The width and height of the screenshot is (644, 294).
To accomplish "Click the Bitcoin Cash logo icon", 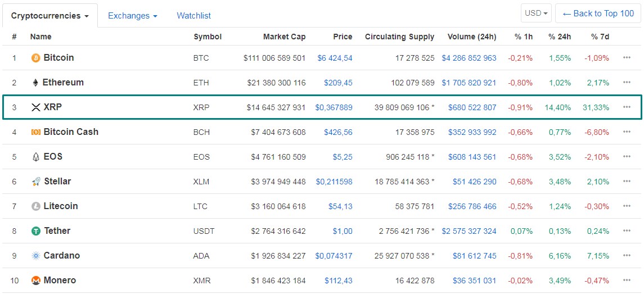I will pos(36,132).
